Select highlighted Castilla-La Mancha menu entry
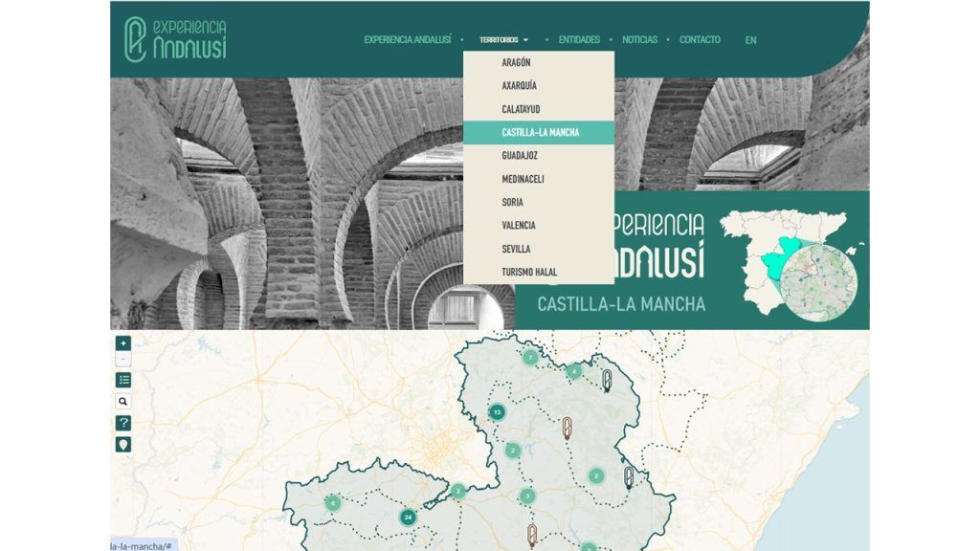 539,132
